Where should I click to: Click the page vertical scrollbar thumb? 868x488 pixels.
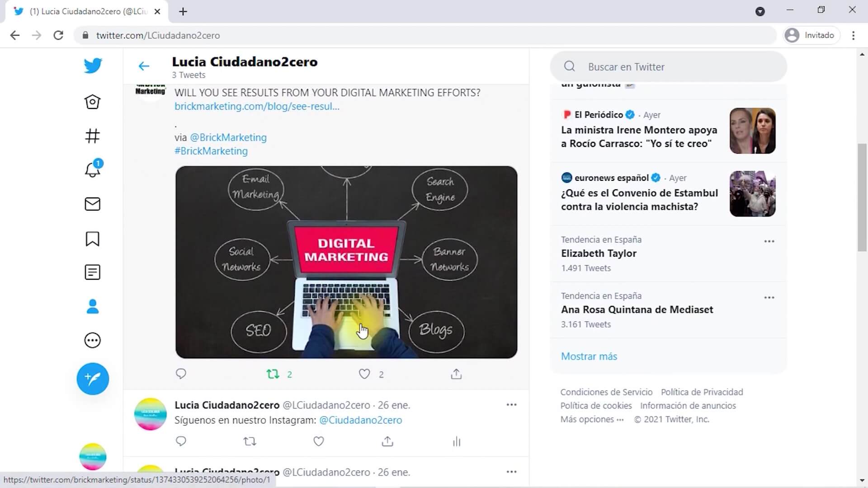point(862,197)
